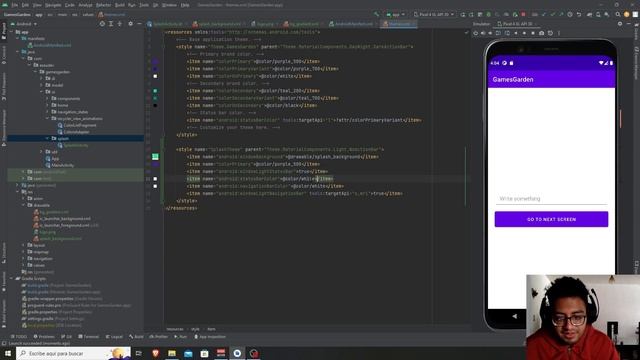Collapse the Gradle Scripts node
The image size is (640, 360).
coord(12,278)
